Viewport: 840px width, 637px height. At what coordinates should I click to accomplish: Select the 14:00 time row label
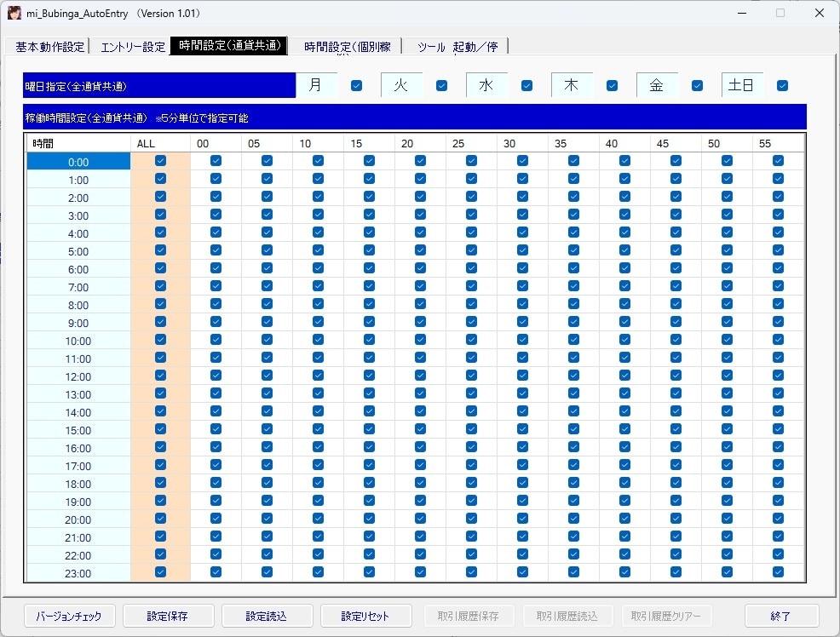coord(78,413)
